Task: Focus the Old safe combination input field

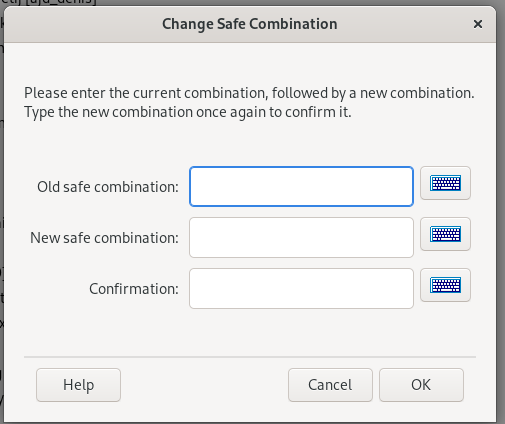Action: pos(301,186)
